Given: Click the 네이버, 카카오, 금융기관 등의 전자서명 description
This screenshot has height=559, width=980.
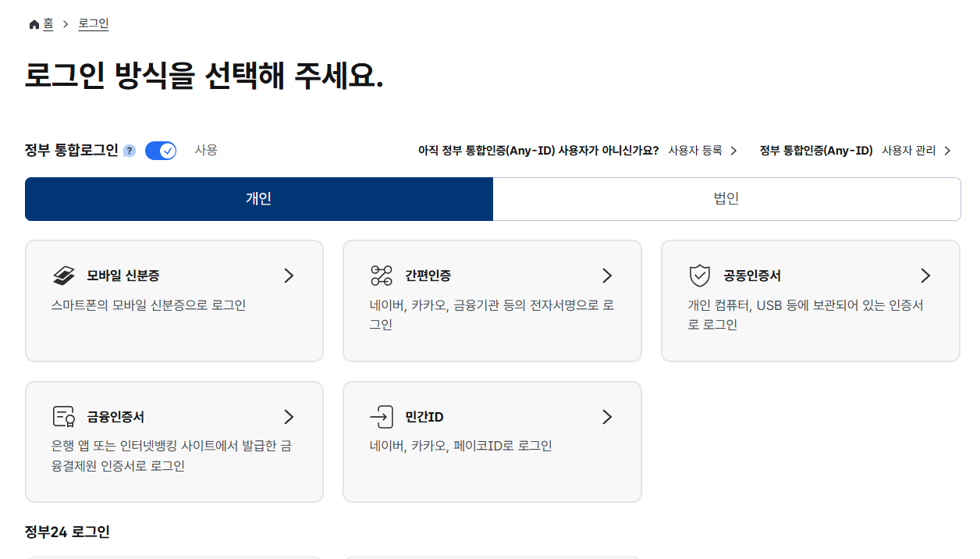Looking at the screenshot, I should pyautogui.click(x=492, y=315).
